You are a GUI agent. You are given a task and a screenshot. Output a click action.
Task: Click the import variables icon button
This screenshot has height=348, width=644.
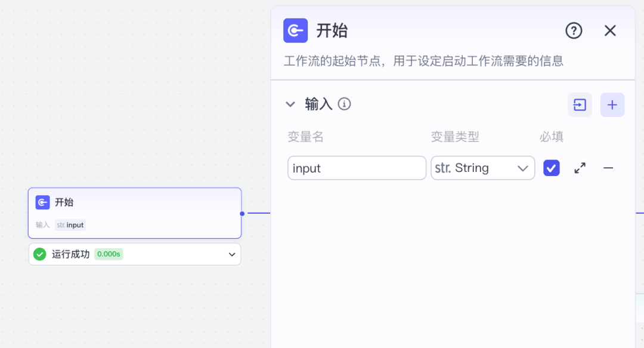580,105
